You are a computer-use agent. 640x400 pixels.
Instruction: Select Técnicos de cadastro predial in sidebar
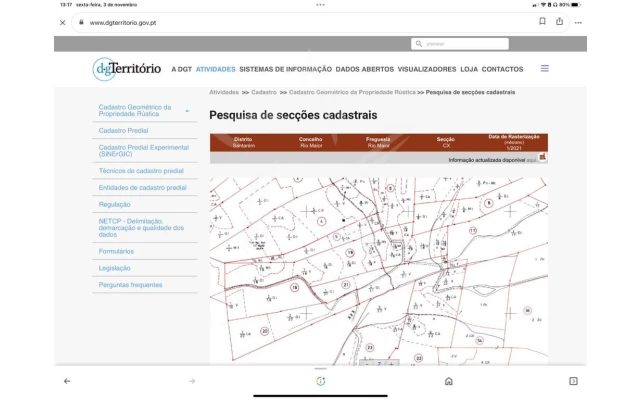141,170
